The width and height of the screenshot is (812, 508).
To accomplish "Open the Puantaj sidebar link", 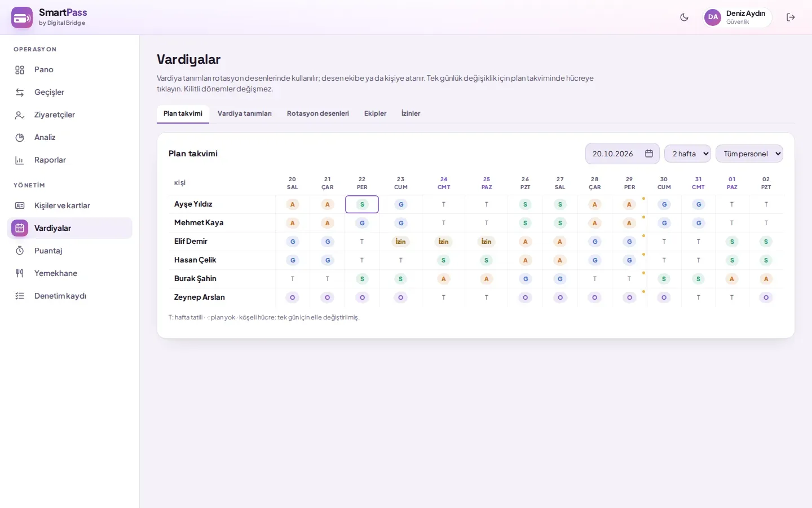I will pos(70,251).
